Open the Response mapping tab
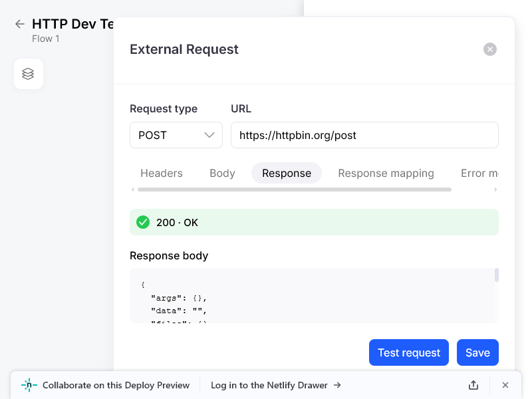Image resolution: width=532 pixels, height=399 pixels. tap(386, 173)
